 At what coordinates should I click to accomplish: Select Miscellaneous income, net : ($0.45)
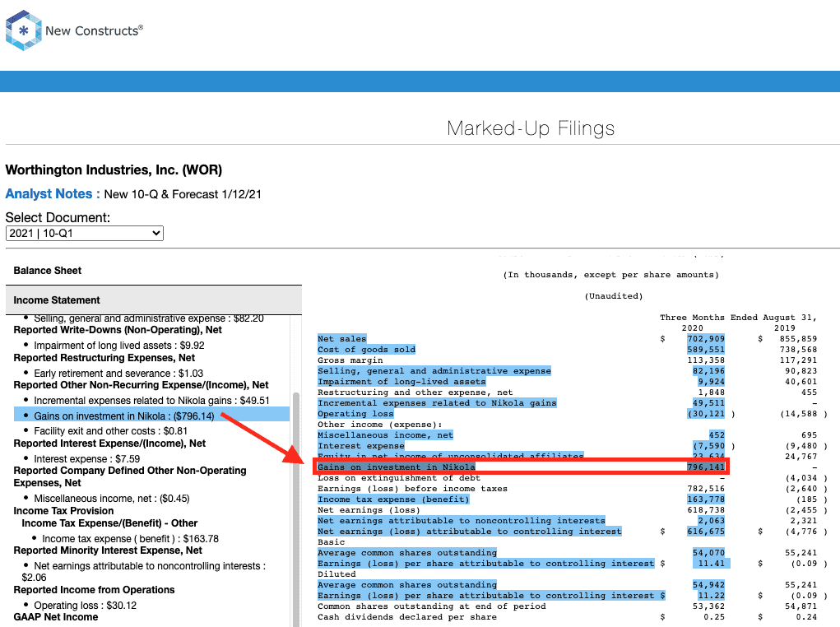(111, 499)
